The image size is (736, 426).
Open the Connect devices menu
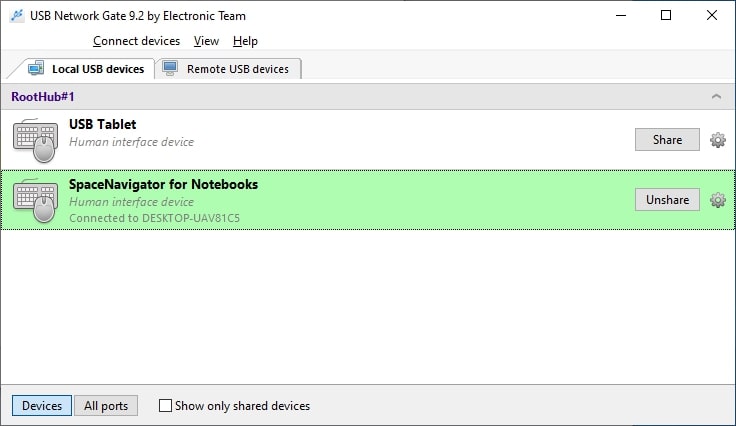[x=136, y=41]
